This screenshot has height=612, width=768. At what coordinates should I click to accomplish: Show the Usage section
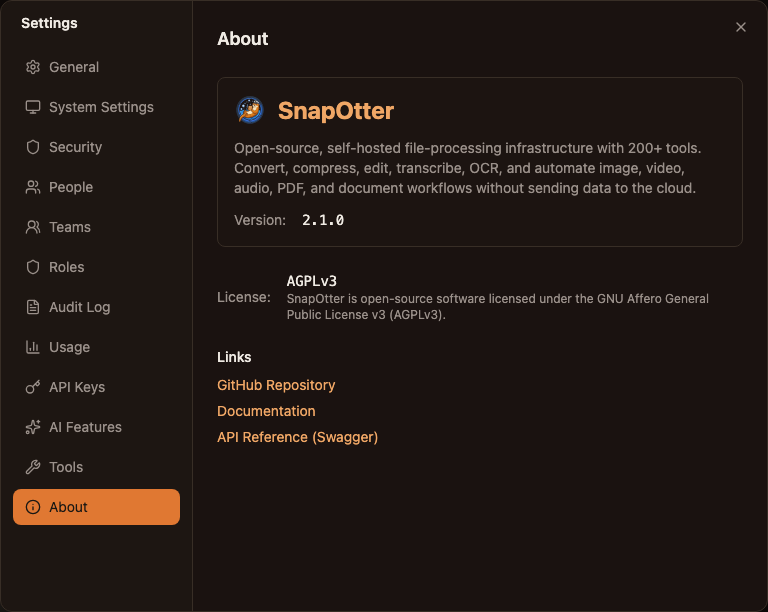tap(96, 347)
